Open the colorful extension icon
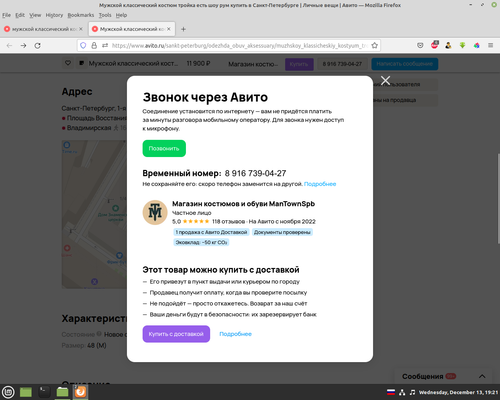 coord(477,45)
